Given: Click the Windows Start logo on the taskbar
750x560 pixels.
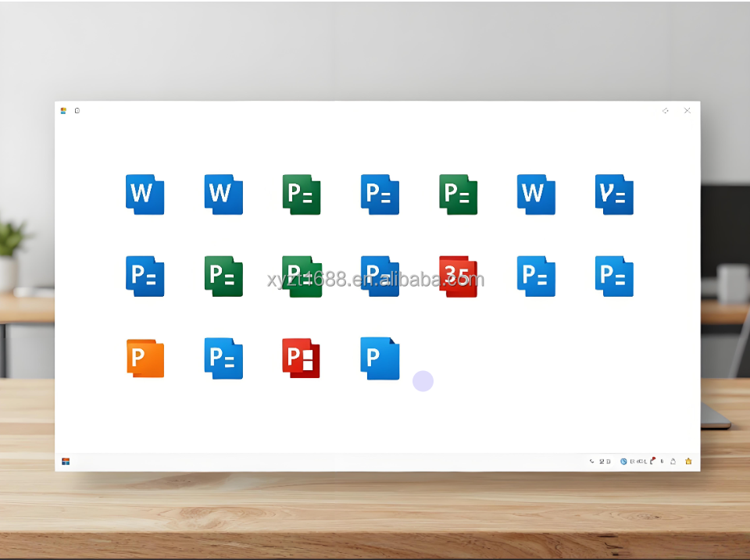Looking at the screenshot, I should click(66, 461).
